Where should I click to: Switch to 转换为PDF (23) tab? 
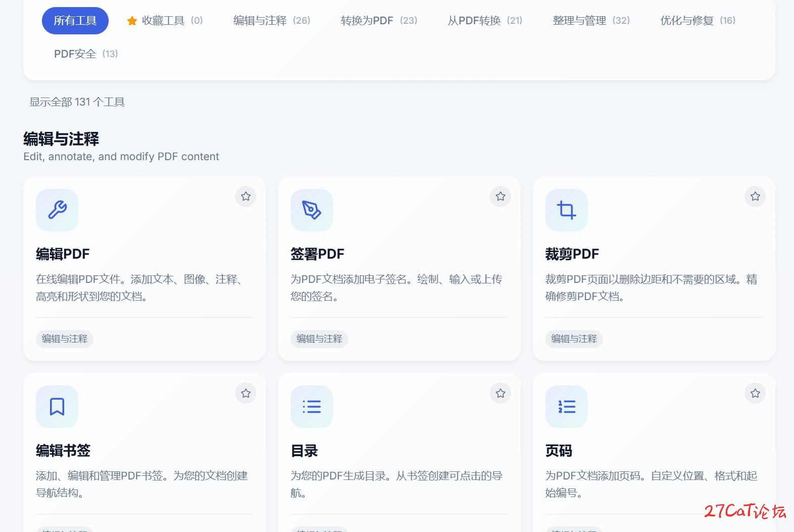[x=379, y=21]
